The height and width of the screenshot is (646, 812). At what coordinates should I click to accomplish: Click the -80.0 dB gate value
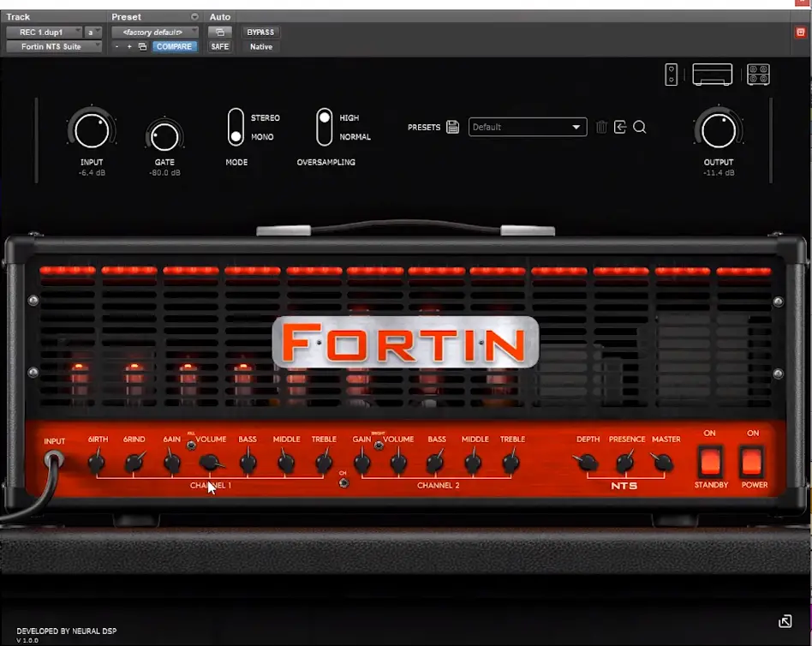164,173
